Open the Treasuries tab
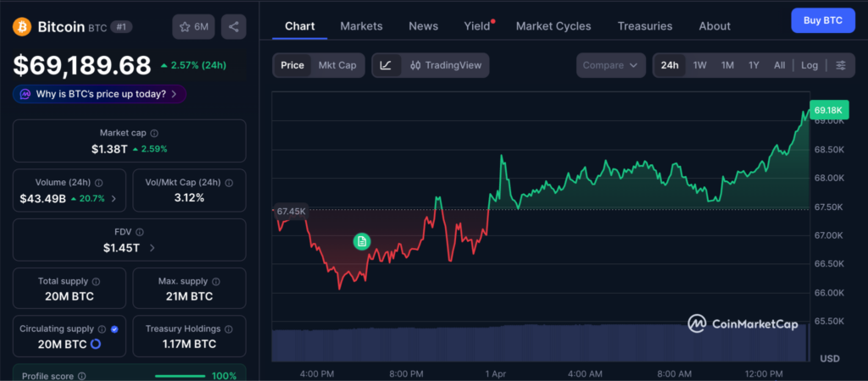 [644, 26]
